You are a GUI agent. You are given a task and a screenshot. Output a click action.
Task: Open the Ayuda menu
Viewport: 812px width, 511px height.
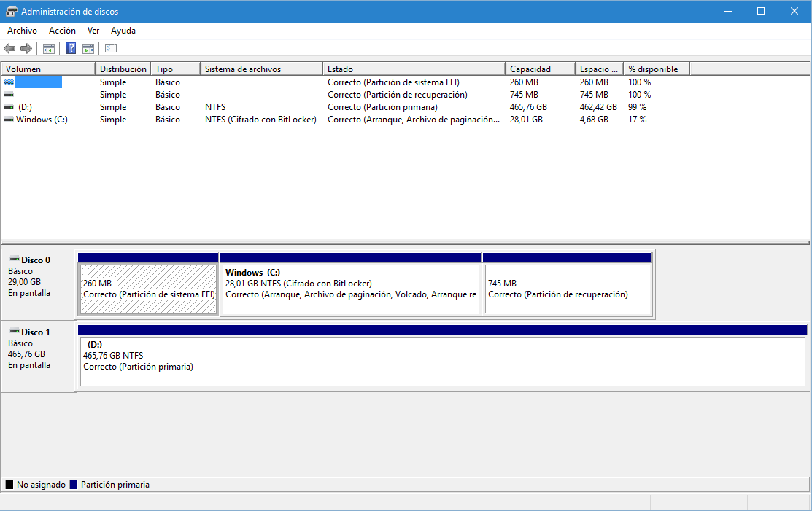click(123, 31)
